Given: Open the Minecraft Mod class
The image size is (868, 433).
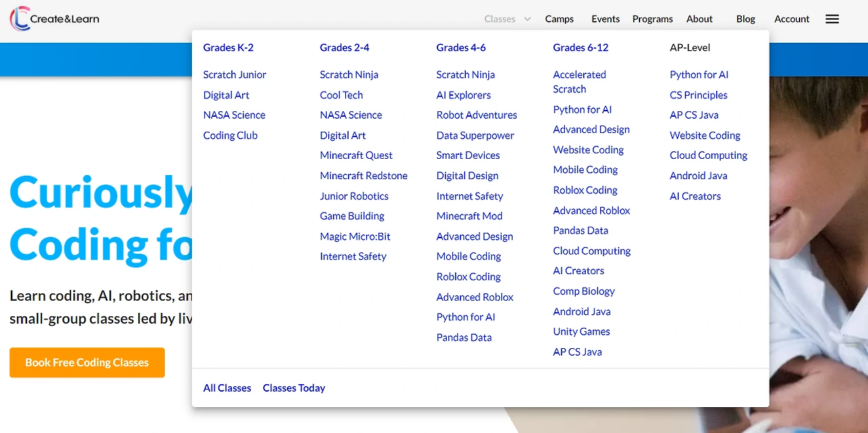Looking at the screenshot, I should [469, 216].
